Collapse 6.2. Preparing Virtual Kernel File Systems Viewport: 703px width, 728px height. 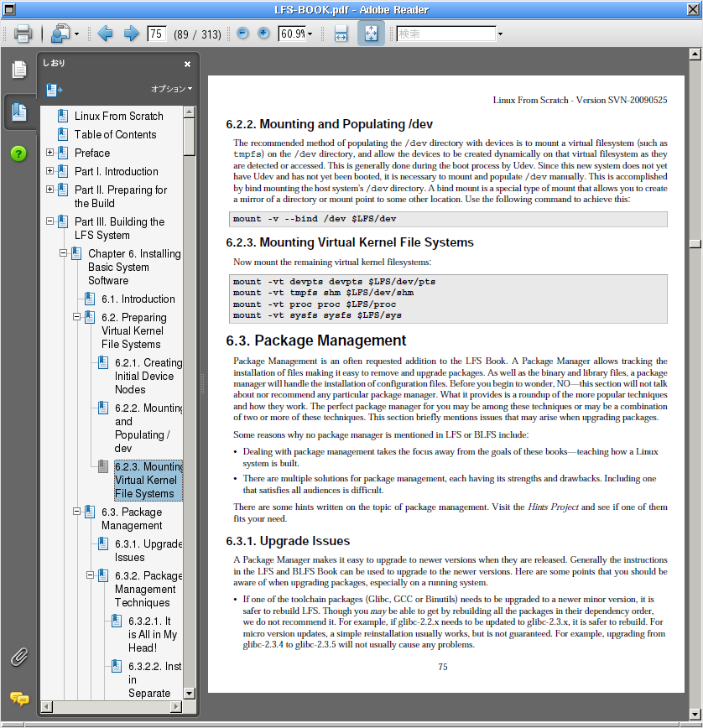coord(76,317)
